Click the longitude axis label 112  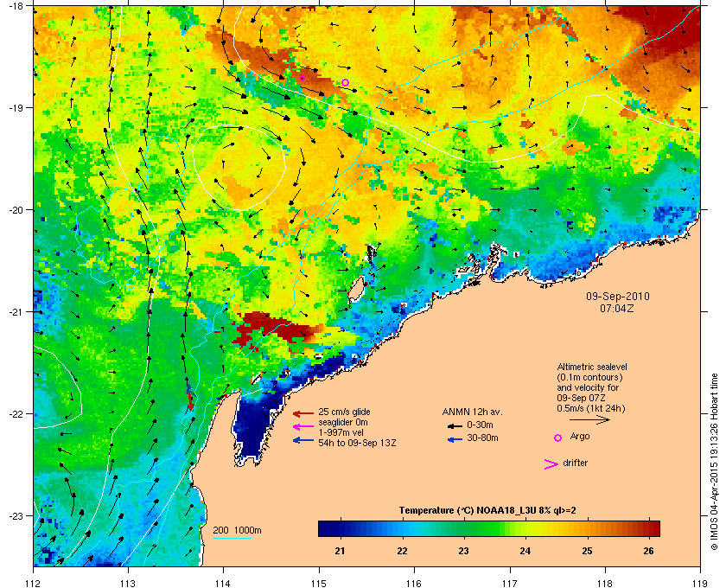click(34, 584)
